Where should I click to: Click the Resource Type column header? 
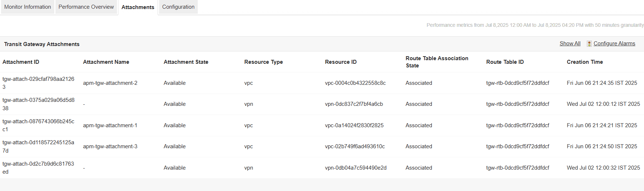pos(263,62)
